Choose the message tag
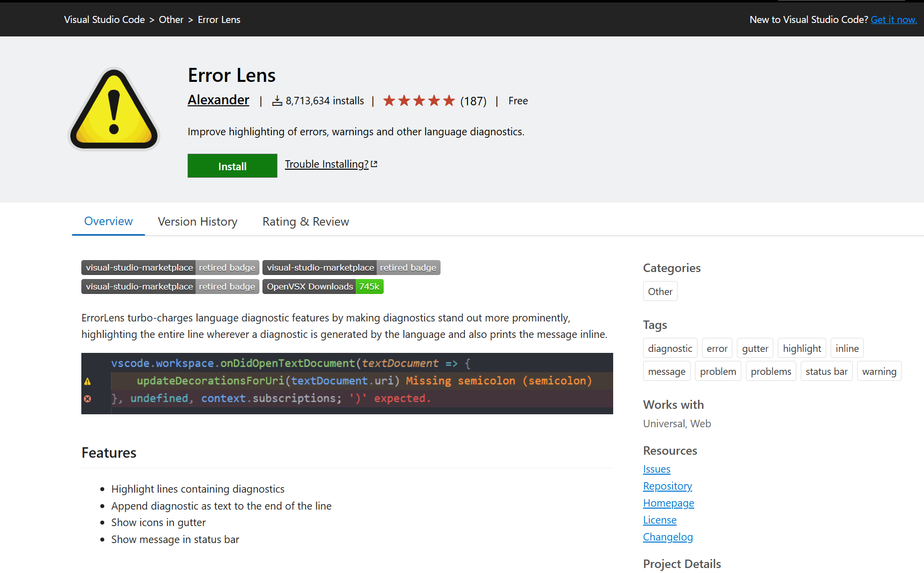The image size is (924, 573). coord(667,371)
